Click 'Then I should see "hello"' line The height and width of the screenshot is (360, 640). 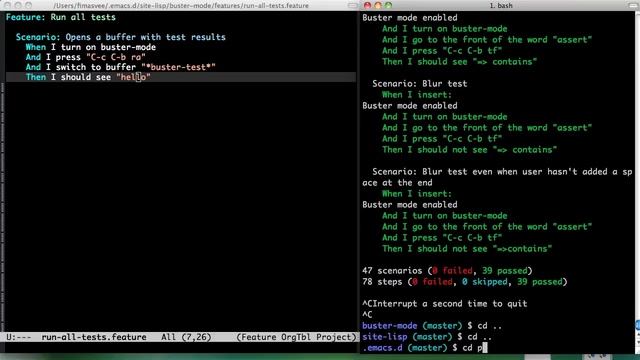point(88,77)
